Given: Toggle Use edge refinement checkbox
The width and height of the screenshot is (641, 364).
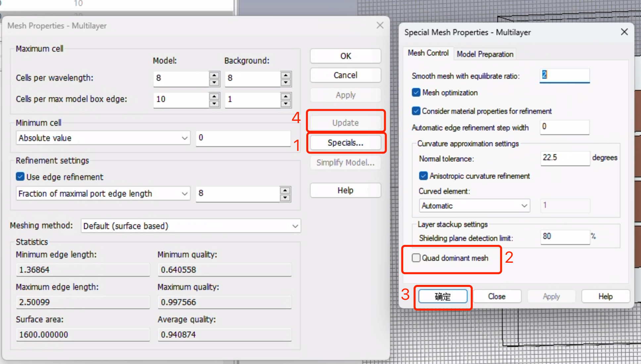Looking at the screenshot, I should pos(21,177).
